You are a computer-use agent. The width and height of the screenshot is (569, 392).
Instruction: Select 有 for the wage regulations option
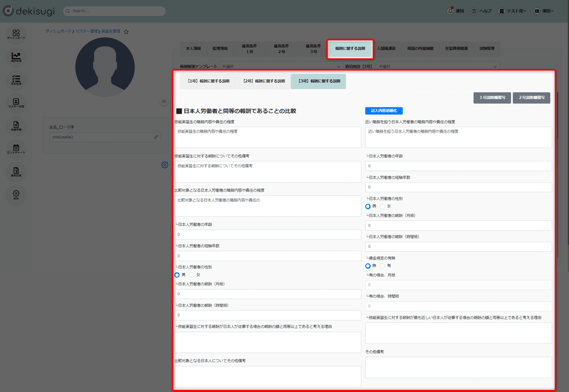pos(383,266)
